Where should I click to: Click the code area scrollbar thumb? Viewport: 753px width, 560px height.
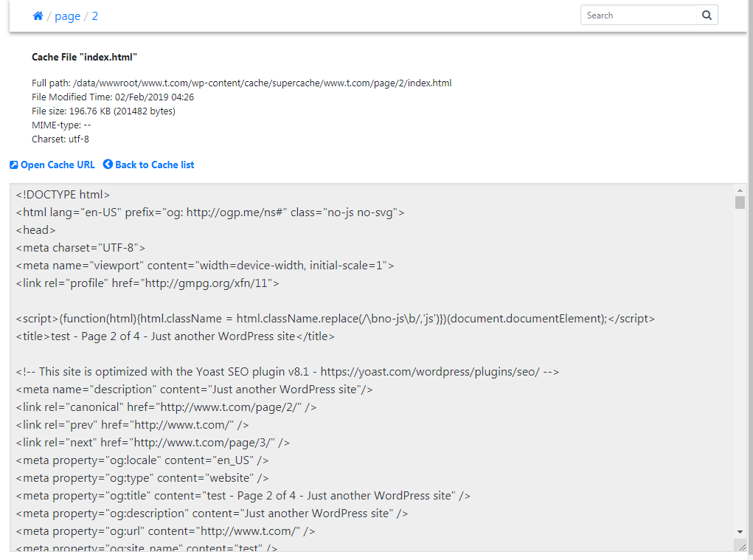point(740,202)
